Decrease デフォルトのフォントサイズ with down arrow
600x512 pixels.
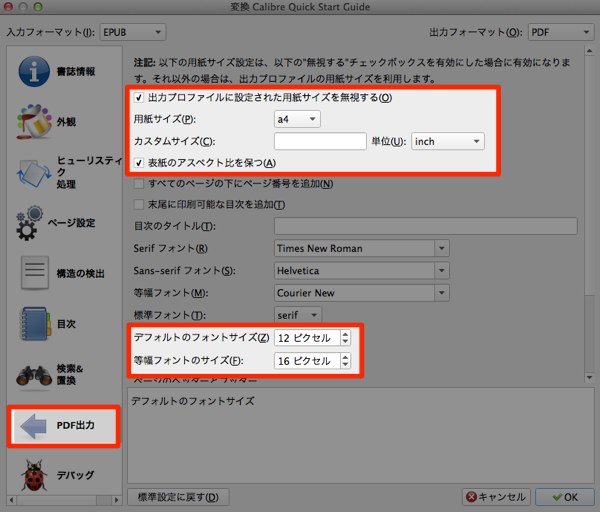coord(345,342)
